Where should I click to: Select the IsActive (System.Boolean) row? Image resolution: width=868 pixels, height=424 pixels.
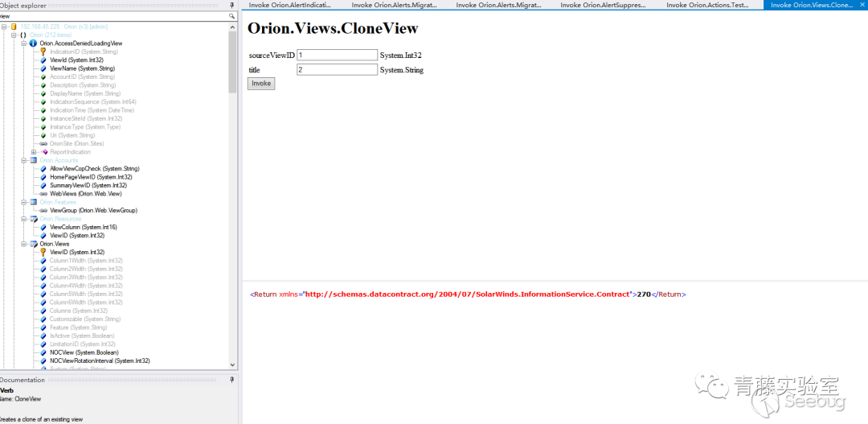(x=82, y=335)
